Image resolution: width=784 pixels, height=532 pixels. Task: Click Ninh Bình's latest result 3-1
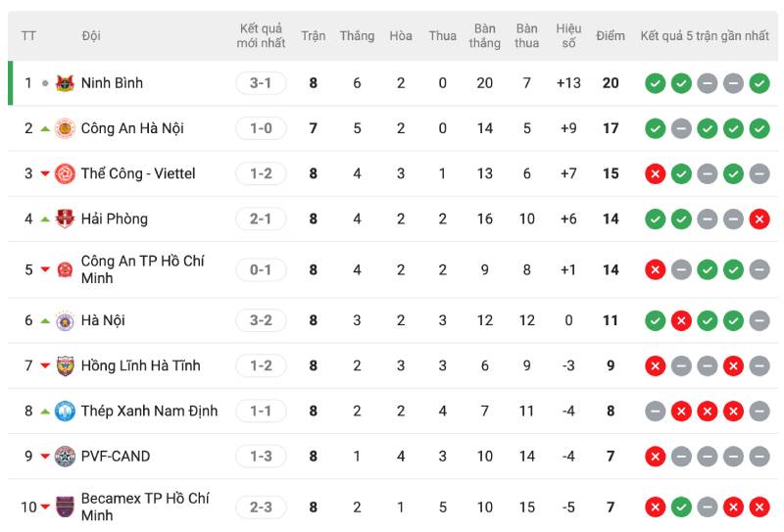261,83
